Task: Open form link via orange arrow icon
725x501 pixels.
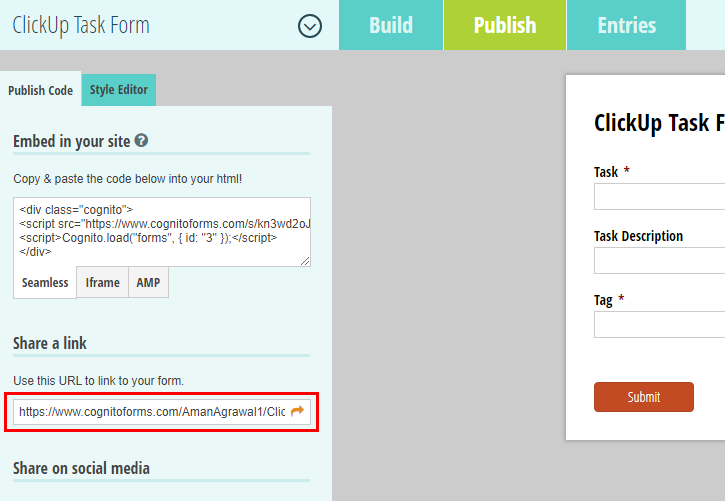Action: (297, 411)
